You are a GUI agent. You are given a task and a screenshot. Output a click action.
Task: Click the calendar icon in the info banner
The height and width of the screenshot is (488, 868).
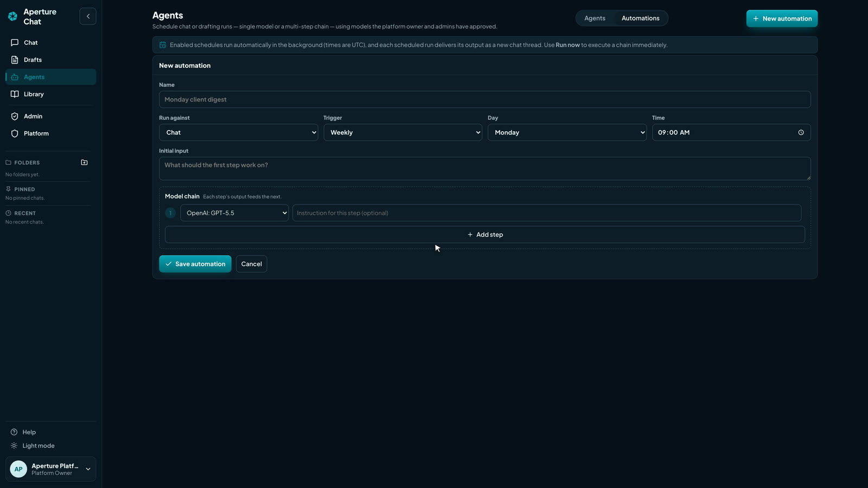click(x=163, y=45)
